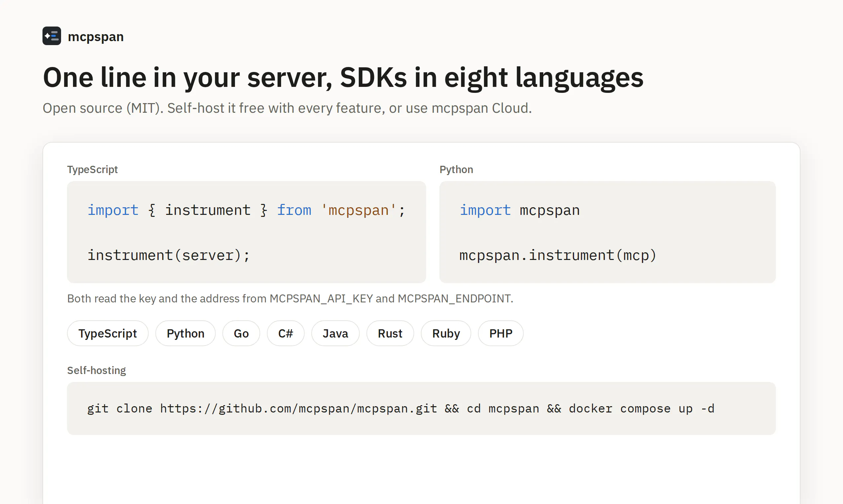The height and width of the screenshot is (504, 843).
Task: Click the Python import mcpspan line
Action: [520, 210]
